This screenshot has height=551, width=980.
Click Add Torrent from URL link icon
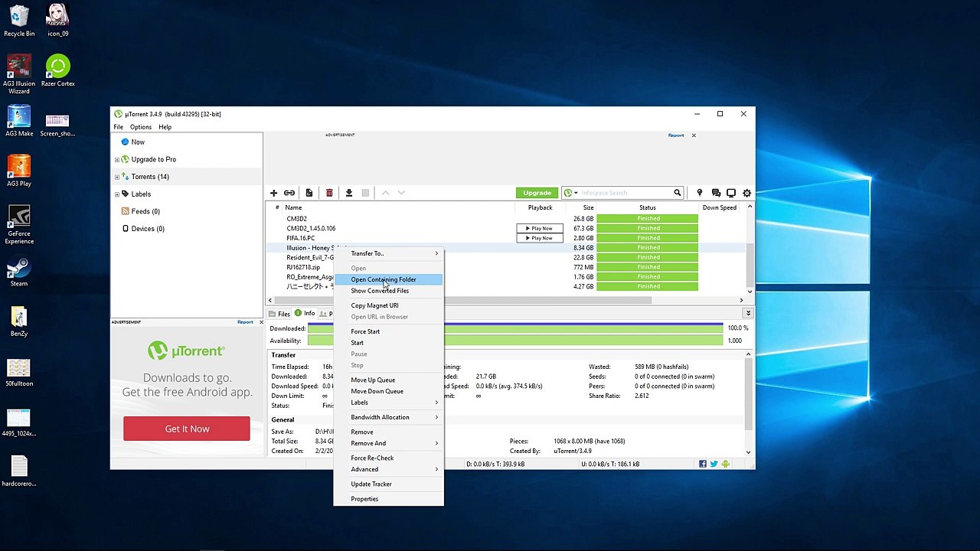point(289,193)
